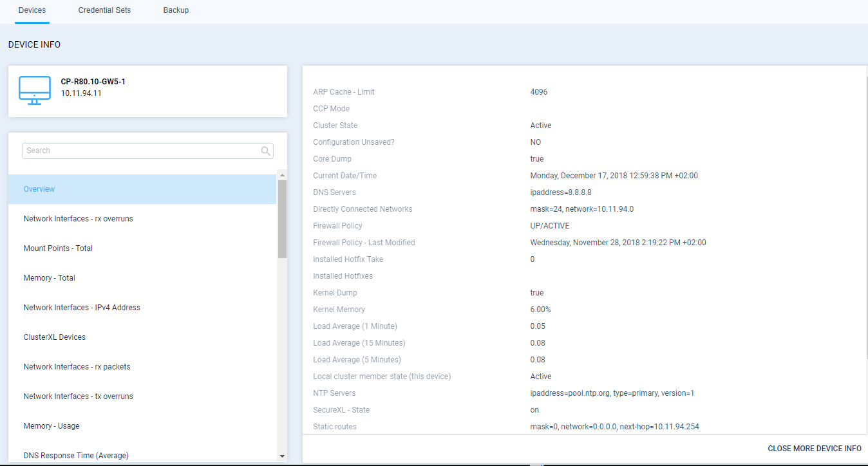Open Network Interfaces - rx overruns
The image size is (868, 466).
(78, 219)
